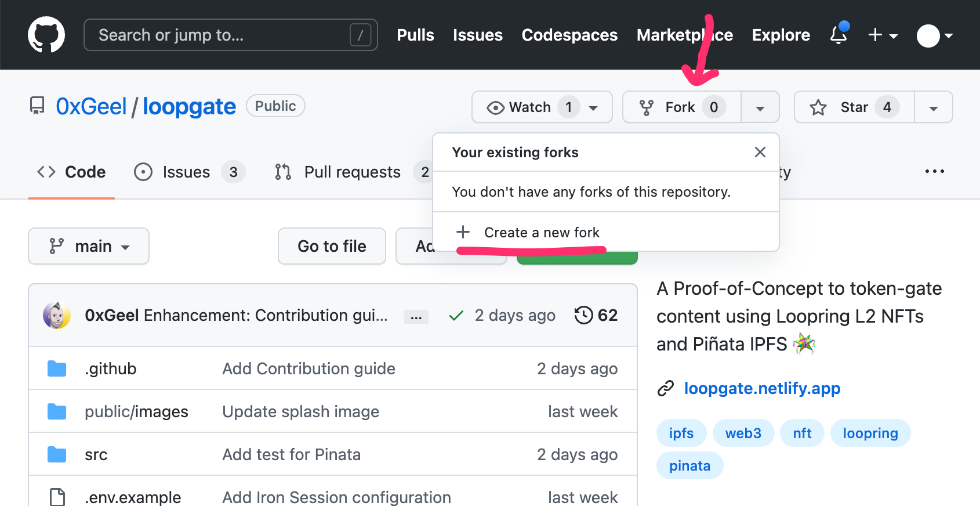Open the repo navigation three-dots overflow menu
The width and height of the screenshot is (980, 506).
click(934, 171)
